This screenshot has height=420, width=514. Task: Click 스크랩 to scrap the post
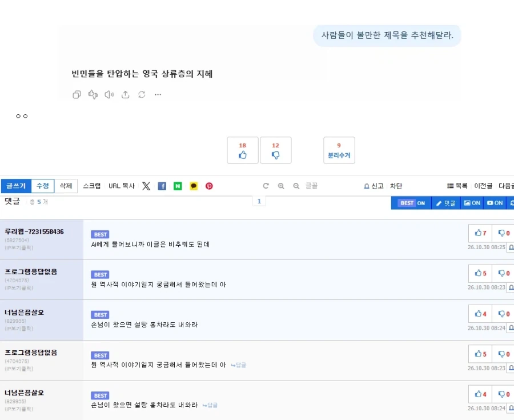coord(91,186)
